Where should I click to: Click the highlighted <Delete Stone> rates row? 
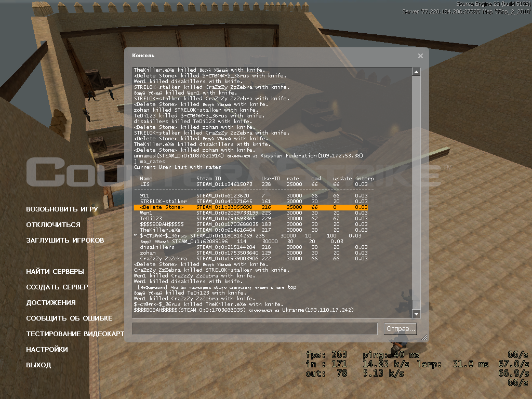click(x=251, y=207)
